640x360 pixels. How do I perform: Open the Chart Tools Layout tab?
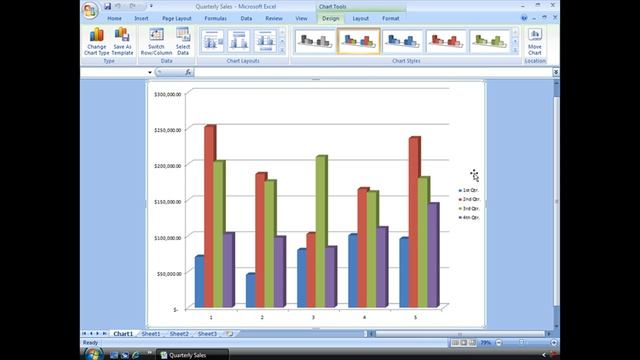(360, 18)
